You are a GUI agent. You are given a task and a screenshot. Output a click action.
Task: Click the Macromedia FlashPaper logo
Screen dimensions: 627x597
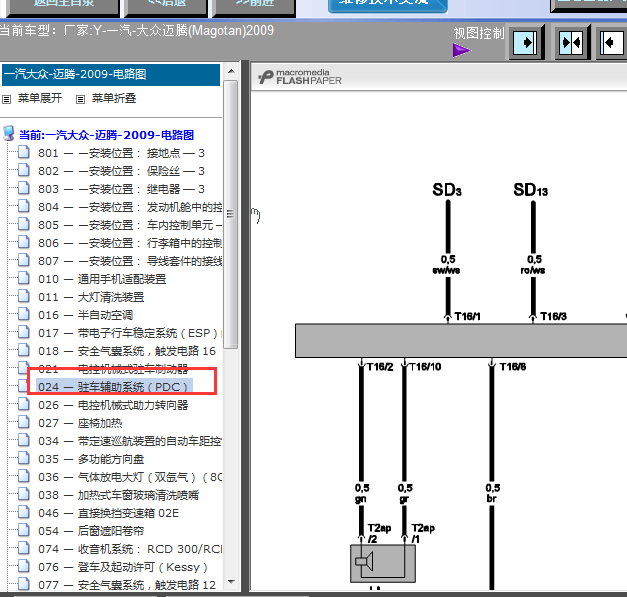pos(300,77)
